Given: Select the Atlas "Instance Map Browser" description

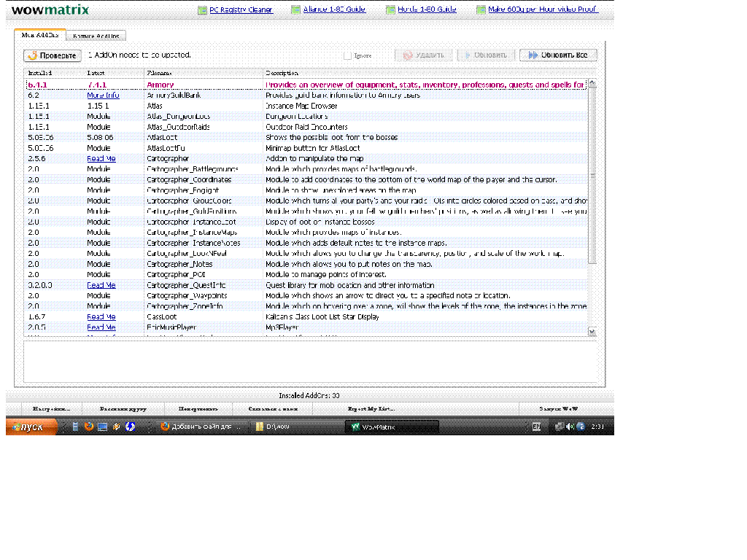Looking at the screenshot, I should (301, 106).
